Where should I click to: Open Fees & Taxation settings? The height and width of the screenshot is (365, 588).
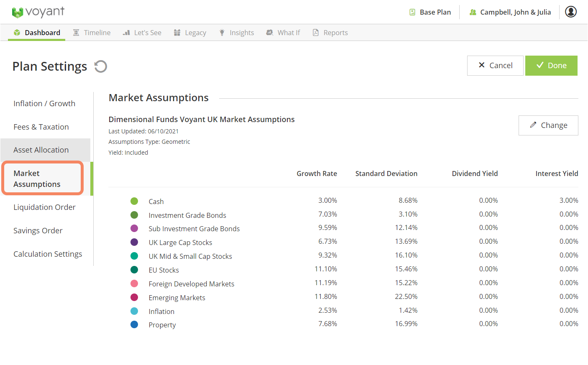tap(41, 127)
